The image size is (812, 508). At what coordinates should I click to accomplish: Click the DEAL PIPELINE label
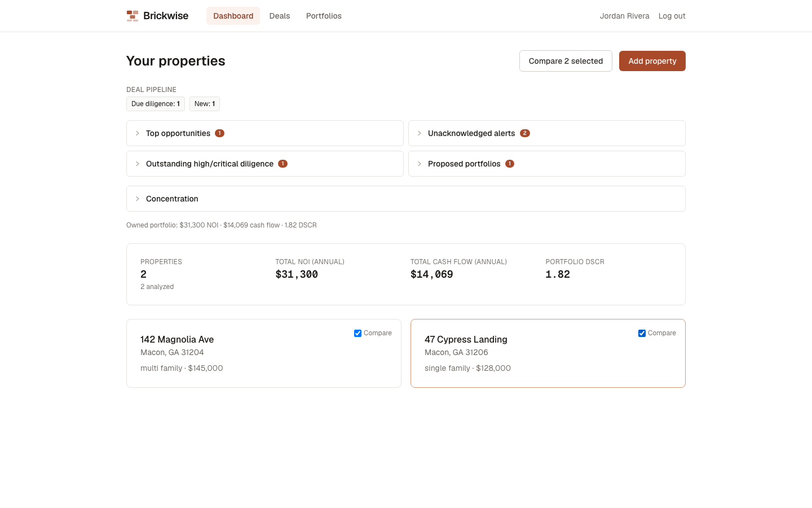[151, 90]
